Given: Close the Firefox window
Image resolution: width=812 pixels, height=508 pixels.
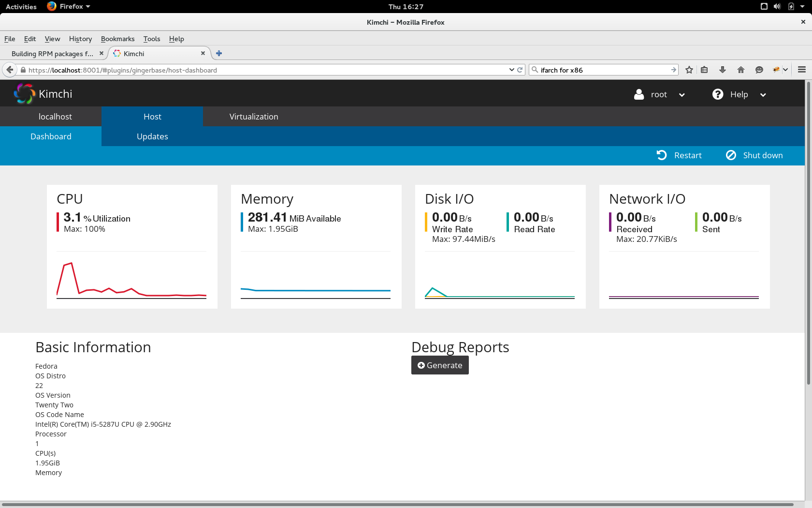Looking at the screenshot, I should point(803,22).
